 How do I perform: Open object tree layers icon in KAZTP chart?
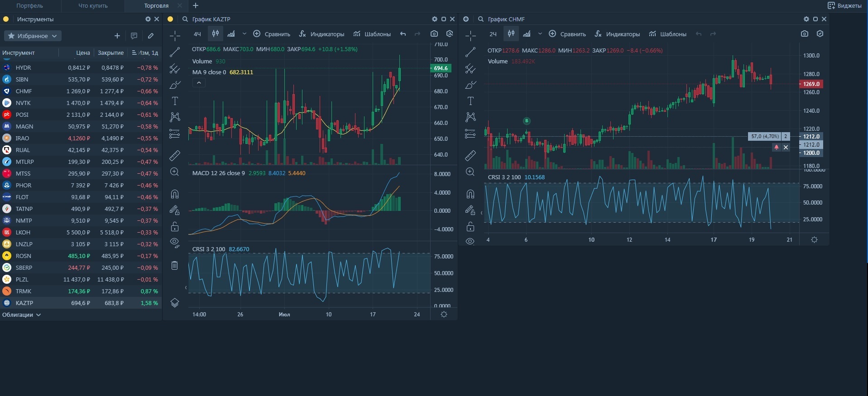tap(175, 303)
